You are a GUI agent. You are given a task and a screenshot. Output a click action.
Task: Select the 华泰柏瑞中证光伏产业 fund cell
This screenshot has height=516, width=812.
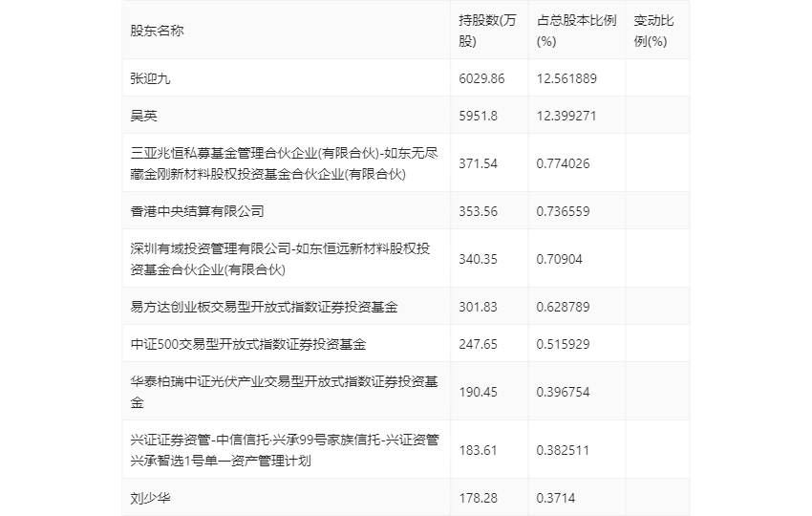285,392
